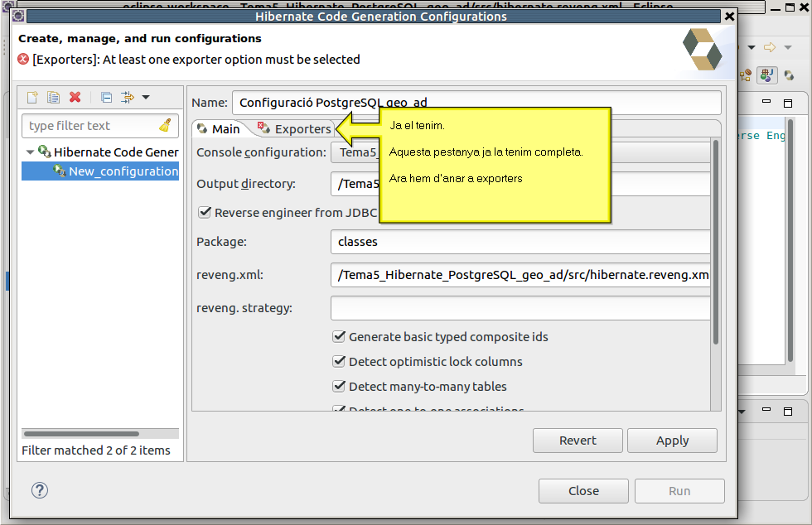Toggle Reverse engineer from JDBC checkbox
The image size is (812, 525).
205,212
